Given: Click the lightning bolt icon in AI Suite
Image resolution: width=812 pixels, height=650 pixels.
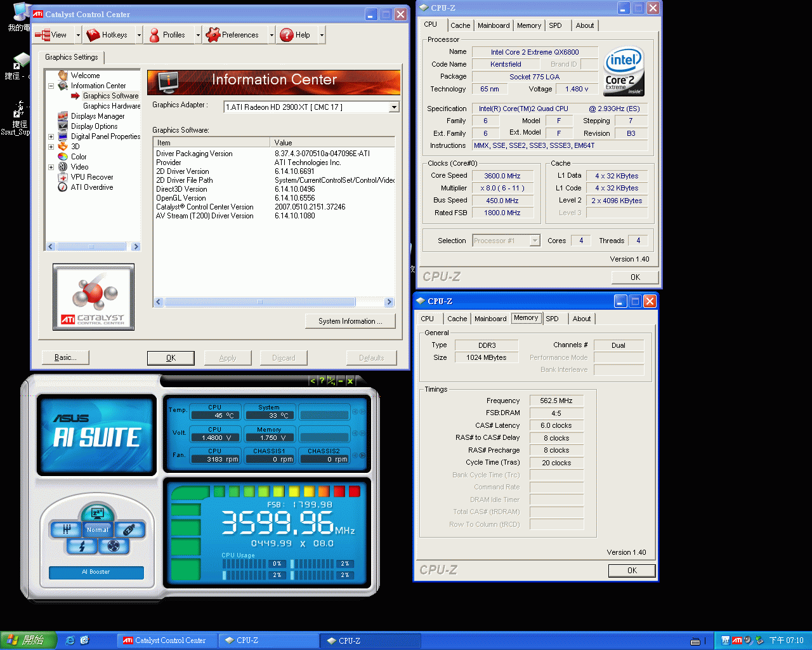Looking at the screenshot, I should pyautogui.click(x=82, y=546).
